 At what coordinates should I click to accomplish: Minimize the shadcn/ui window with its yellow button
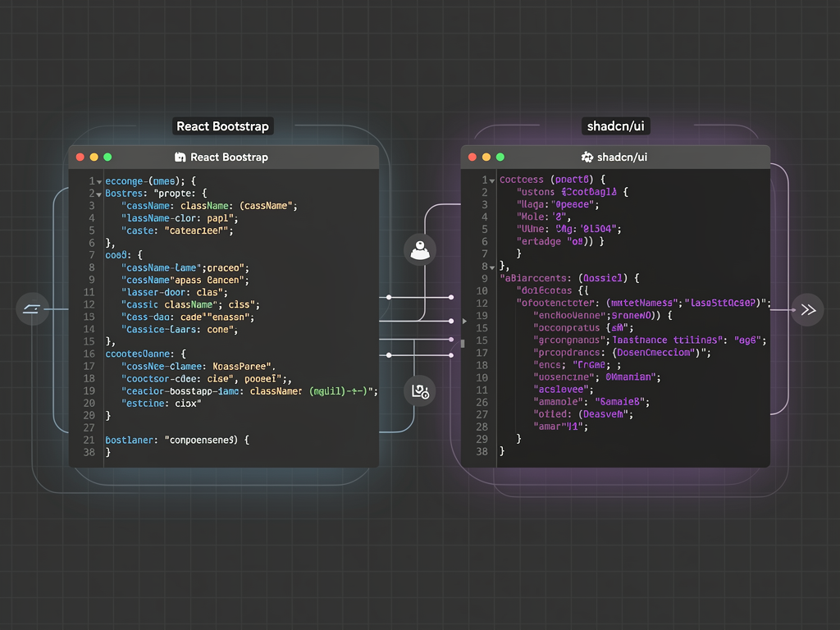pyautogui.click(x=486, y=157)
